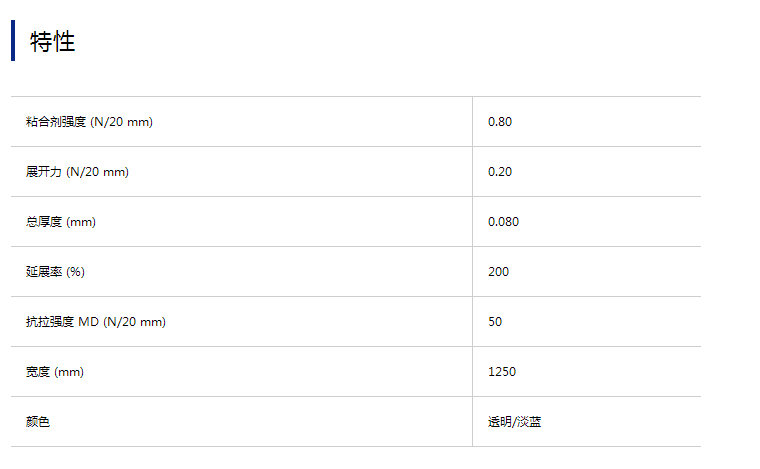Click the 50 tensile strength value
Image resolution: width=760 pixels, height=469 pixels.
click(495, 322)
